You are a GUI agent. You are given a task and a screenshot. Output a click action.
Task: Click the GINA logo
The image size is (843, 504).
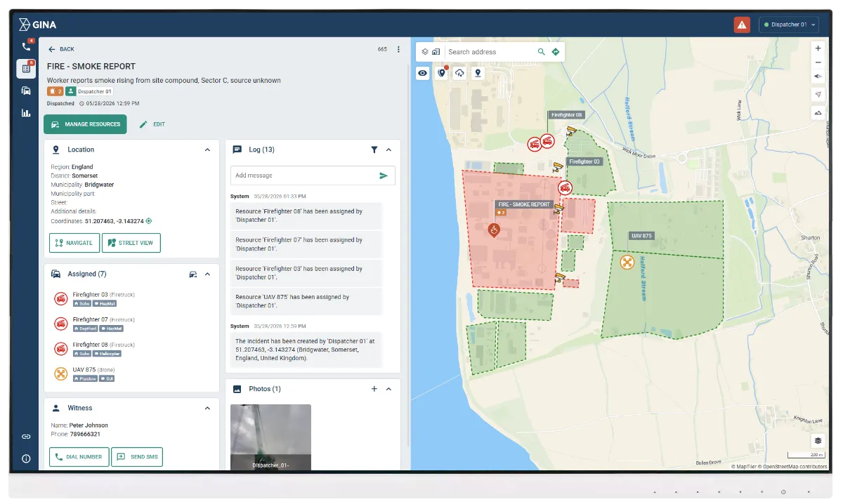(38, 25)
